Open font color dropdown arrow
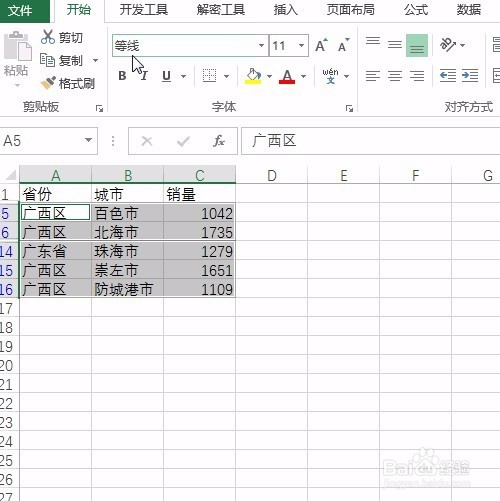 [x=303, y=76]
